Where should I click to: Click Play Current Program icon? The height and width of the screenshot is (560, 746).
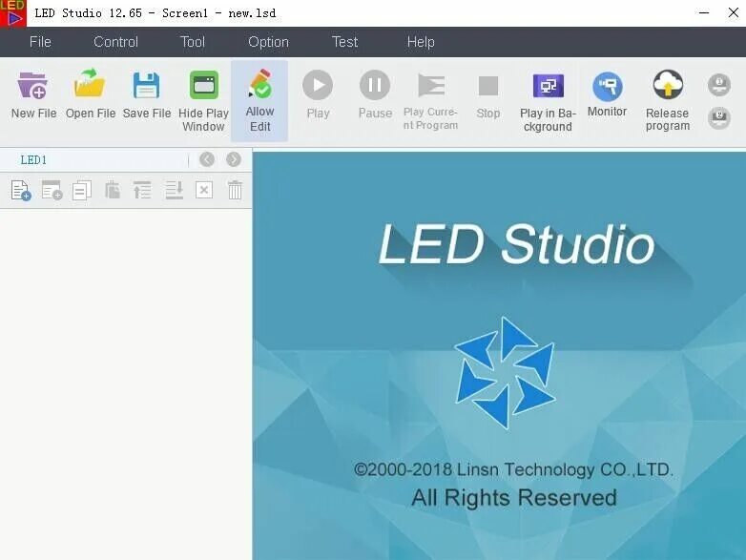click(431, 85)
